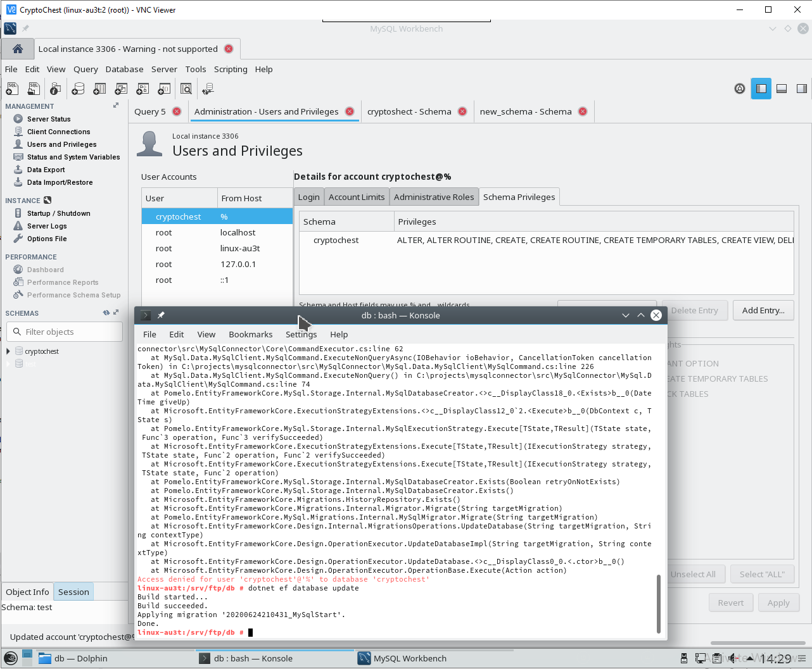Create a new stored procedure icon
The width and height of the screenshot is (812, 669).
tap(143, 89)
